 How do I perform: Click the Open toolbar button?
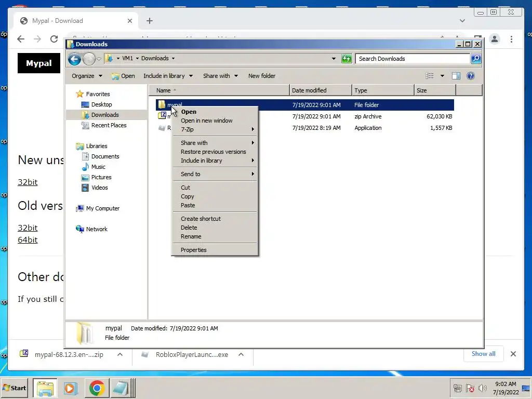pos(124,76)
